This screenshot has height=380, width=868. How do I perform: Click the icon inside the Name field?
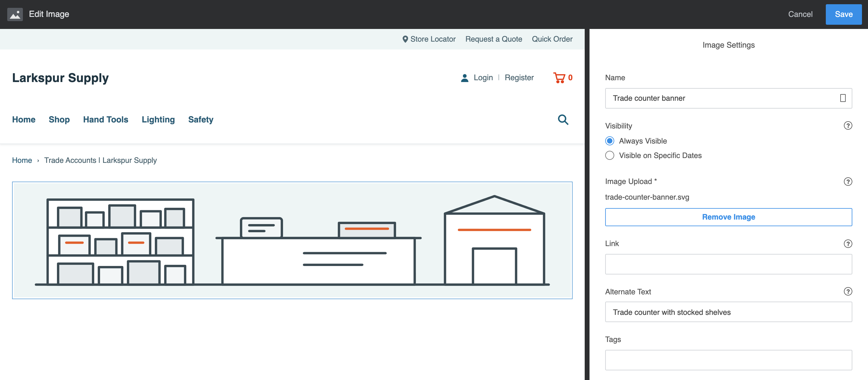point(842,98)
